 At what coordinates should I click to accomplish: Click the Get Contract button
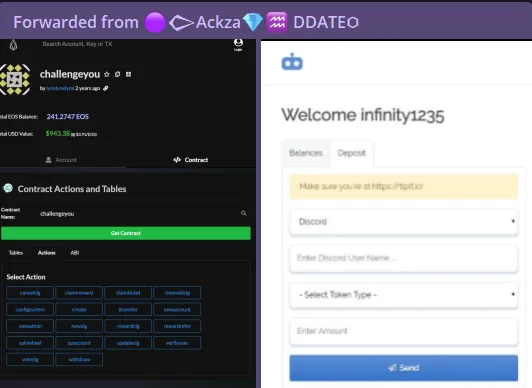(x=126, y=233)
